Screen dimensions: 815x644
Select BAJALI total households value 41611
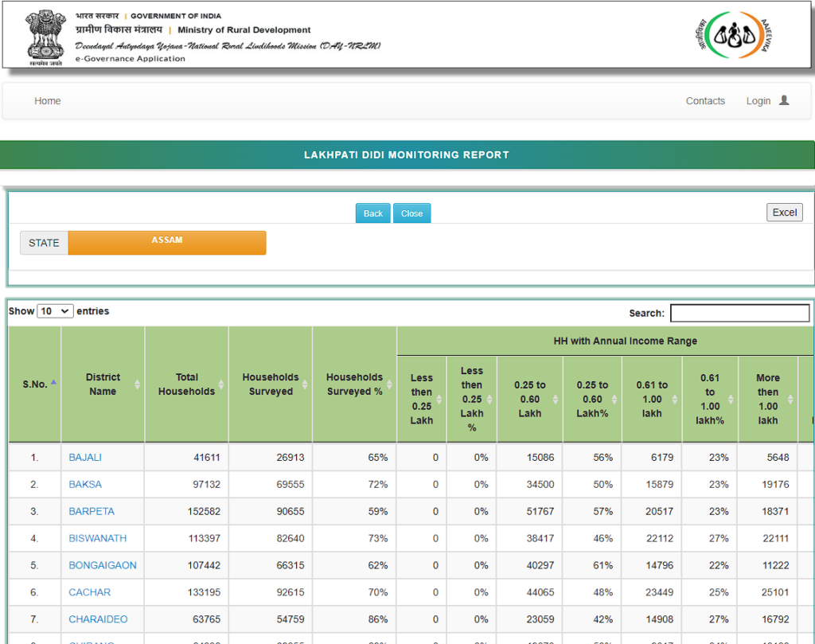pyautogui.click(x=207, y=458)
